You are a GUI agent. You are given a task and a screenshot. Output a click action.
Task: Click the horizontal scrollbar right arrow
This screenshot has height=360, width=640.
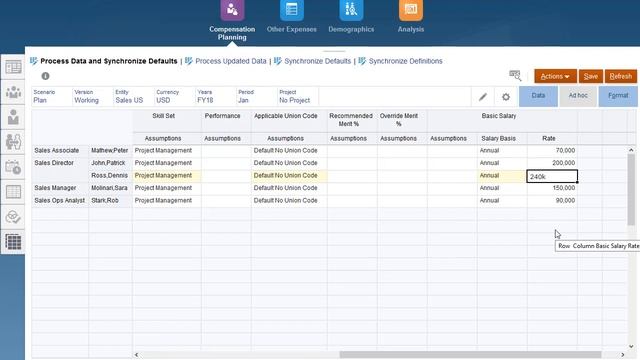coord(623,355)
